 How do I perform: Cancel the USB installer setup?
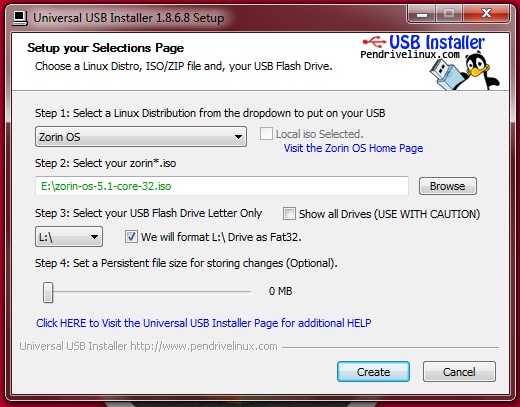click(459, 372)
